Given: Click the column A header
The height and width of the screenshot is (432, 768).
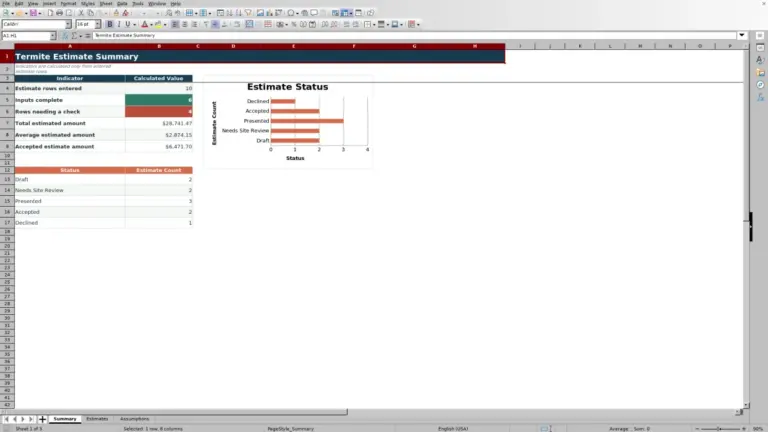Looking at the screenshot, I should pos(70,46).
